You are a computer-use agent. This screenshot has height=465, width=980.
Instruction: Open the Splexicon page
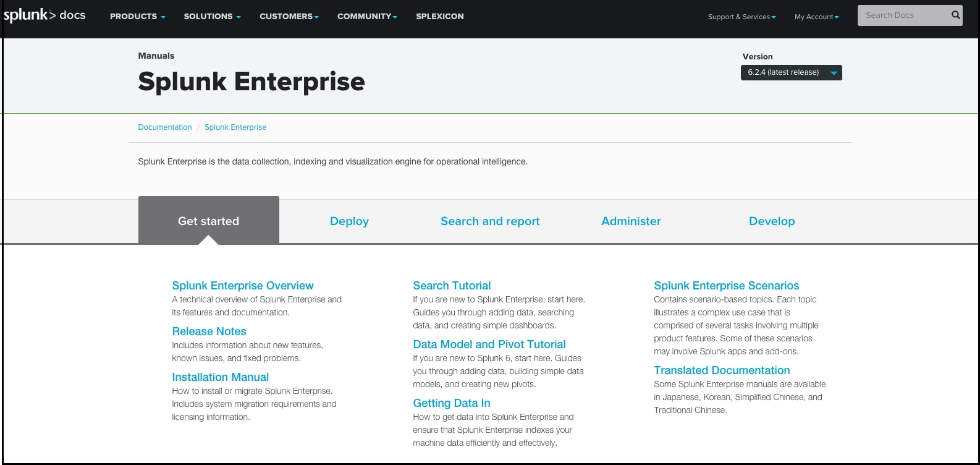coord(439,17)
